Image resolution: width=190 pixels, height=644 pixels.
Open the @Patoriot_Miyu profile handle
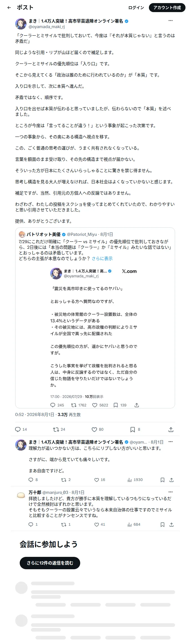(x=82, y=234)
